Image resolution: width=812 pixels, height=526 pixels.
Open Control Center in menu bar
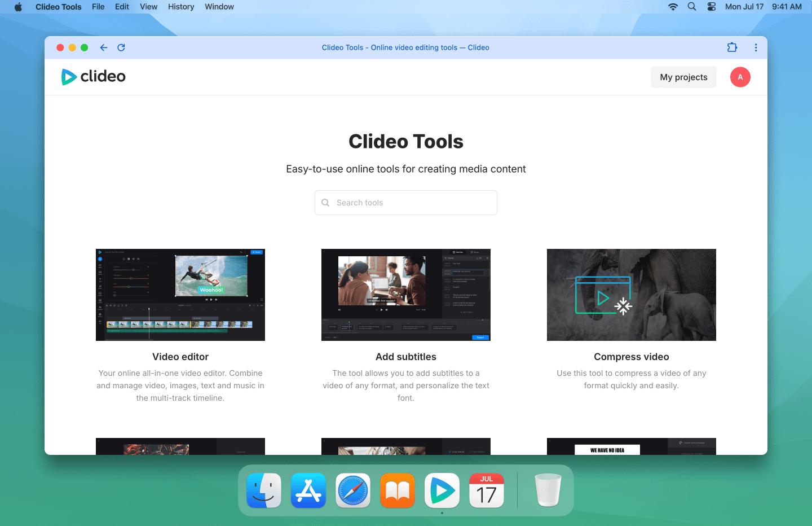pyautogui.click(x=712, y=7)
